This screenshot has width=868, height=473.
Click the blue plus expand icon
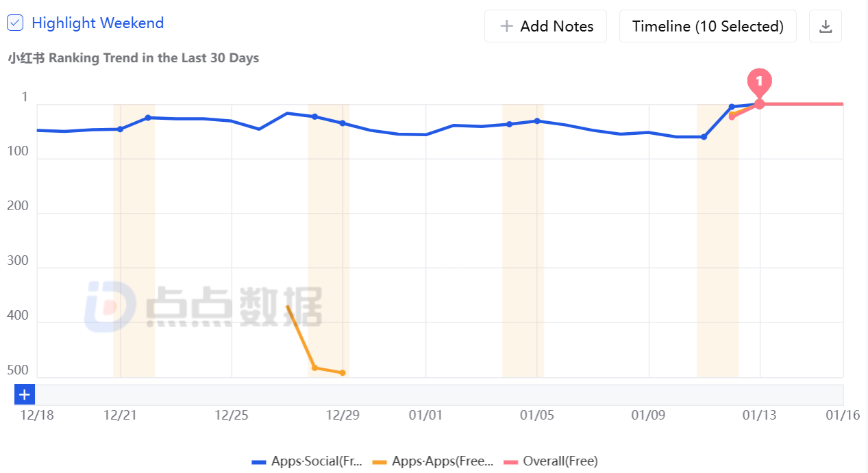click(25, 394)
